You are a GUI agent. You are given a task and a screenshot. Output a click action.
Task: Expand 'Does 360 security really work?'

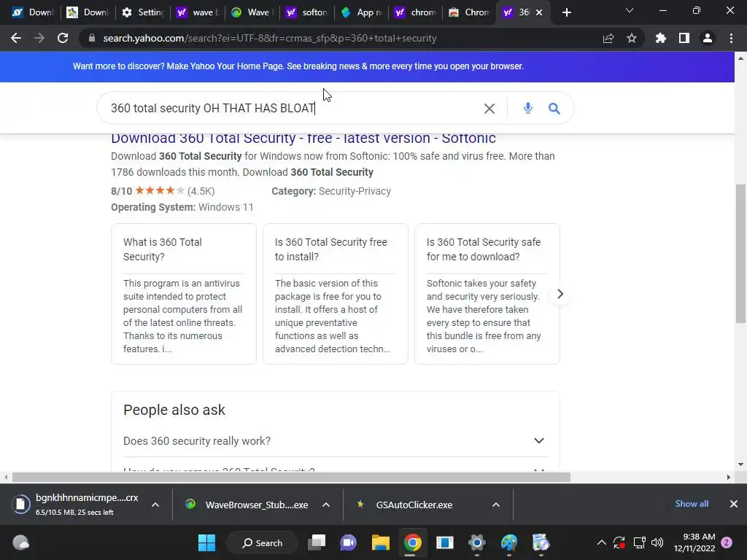pyautogui.click(x=336, y=441)
